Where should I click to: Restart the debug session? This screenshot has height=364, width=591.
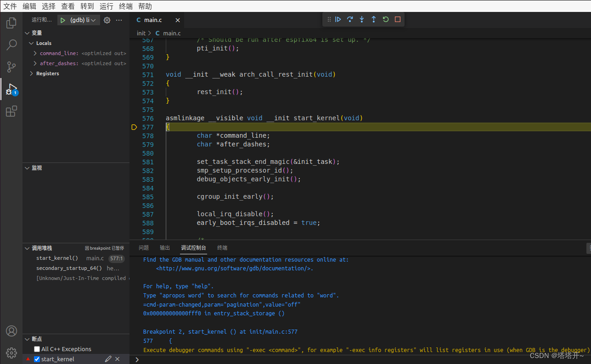385,19
